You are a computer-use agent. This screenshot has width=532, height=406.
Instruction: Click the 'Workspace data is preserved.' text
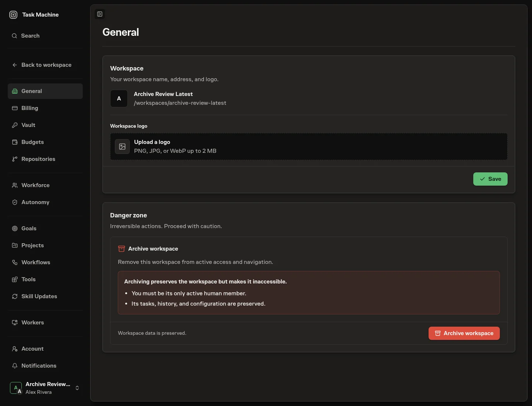(152, 333)
